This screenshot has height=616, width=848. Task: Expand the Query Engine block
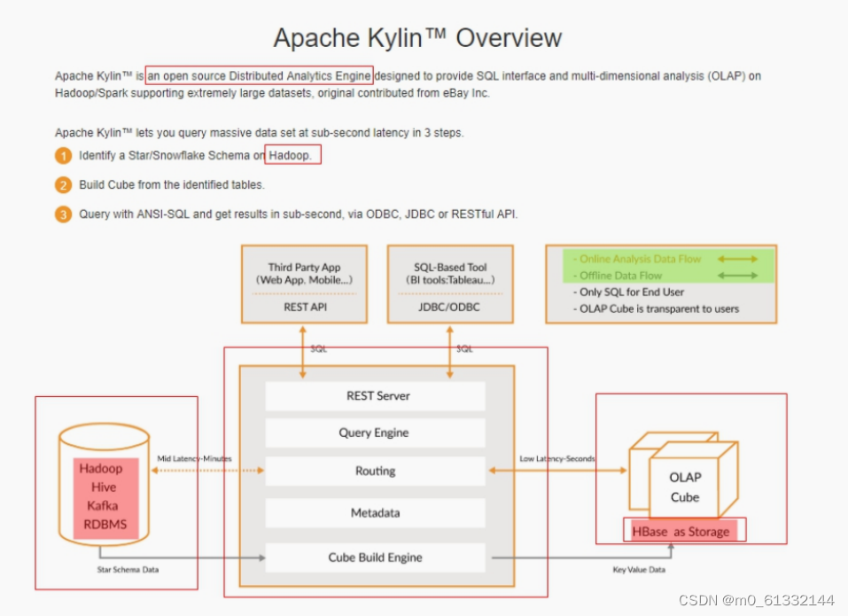[x=377, y=433]
